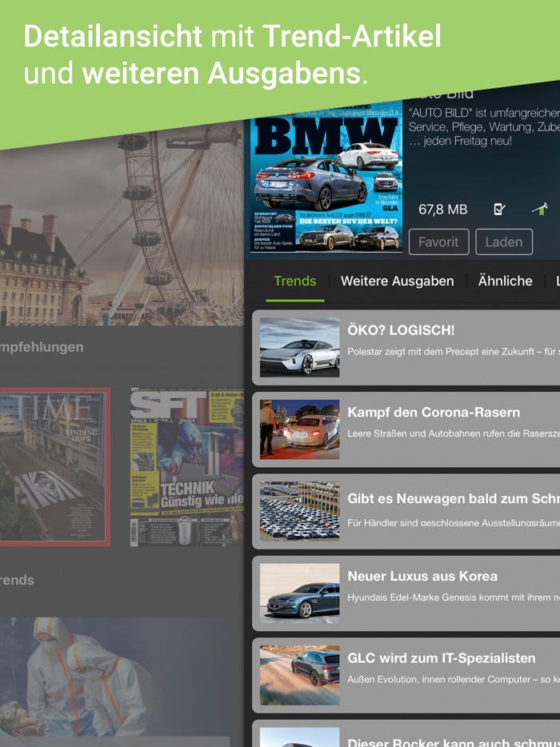
Task: Switch to the Trends tab
Action: tap(294, 281)
